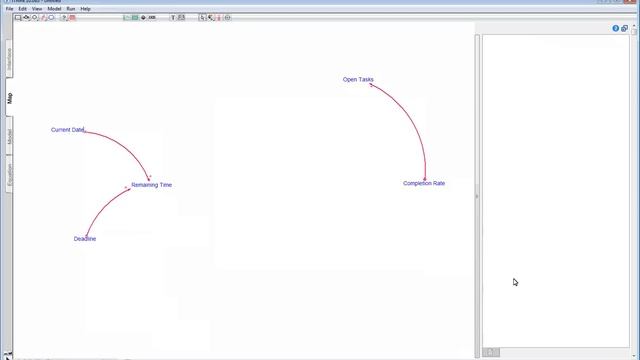Select the Numeric display tool
Image resolution: width=640 pixels, height=360 pixels.
coord(152,18)
